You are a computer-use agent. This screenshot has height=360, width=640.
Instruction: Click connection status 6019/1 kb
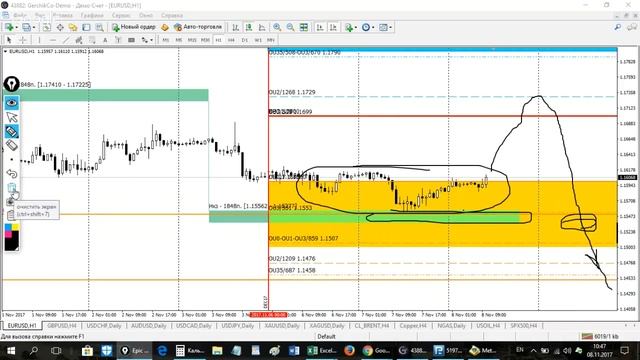[x=600, y=336]
